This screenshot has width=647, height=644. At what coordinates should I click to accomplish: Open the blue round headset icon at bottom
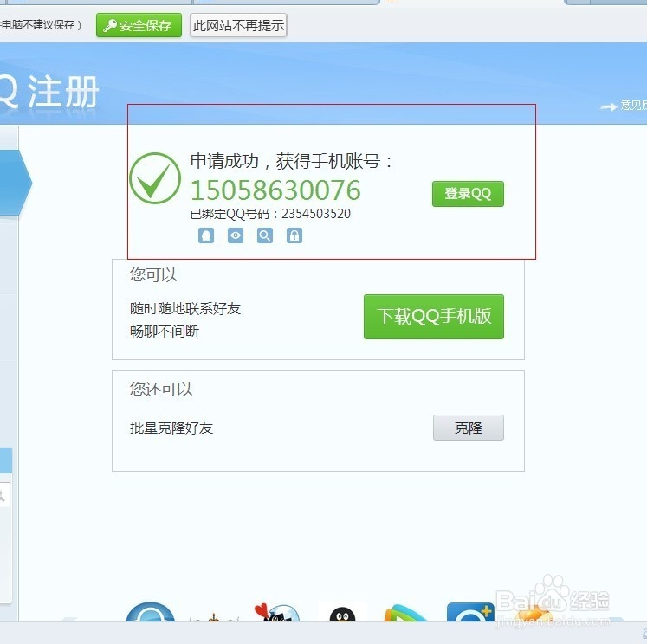click(x=150, y=612)
